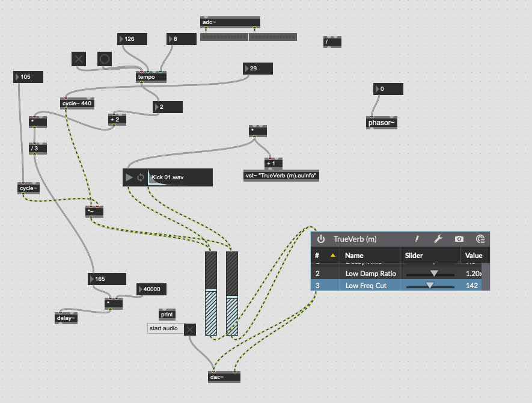Image resolution: width=532 pixels, height=403 pixels.
Task: Click the Value column header in TrueVerb
Action: click(474, 255)
